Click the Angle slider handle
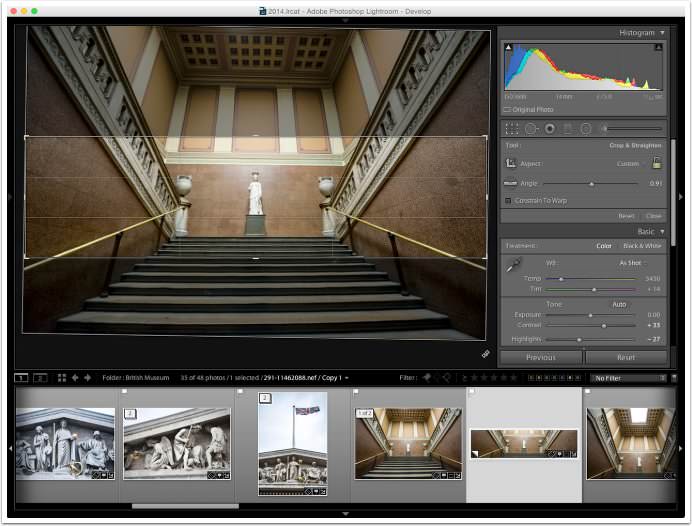This screenshot has height=526, width=692. click(x=592, y=184)
